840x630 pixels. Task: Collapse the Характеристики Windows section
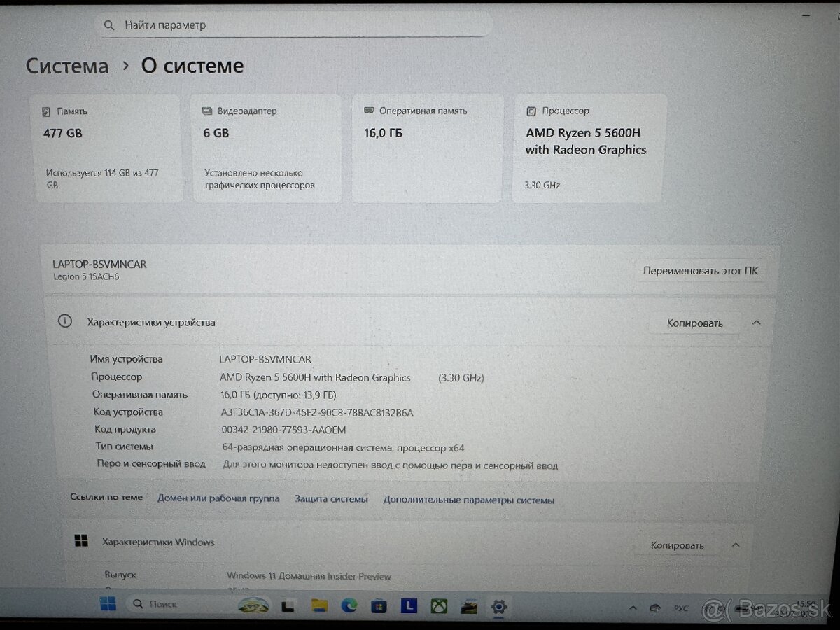coord(736,545)
